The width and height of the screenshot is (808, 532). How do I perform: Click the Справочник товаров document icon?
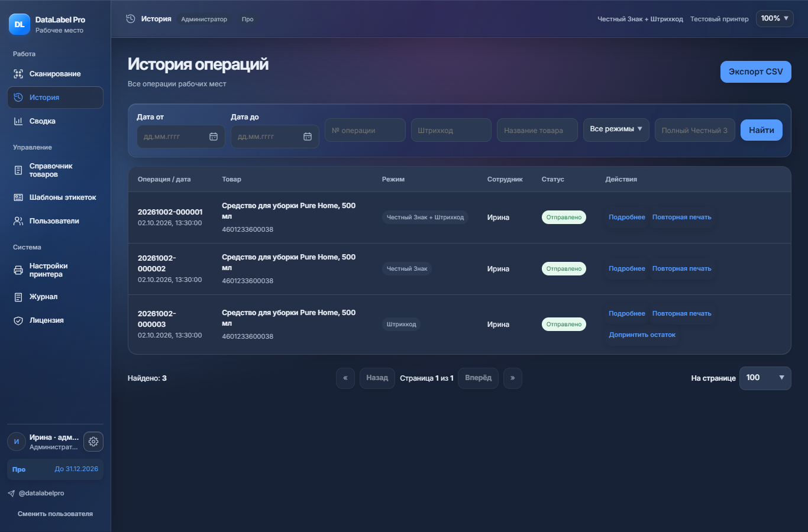(18, 170)
